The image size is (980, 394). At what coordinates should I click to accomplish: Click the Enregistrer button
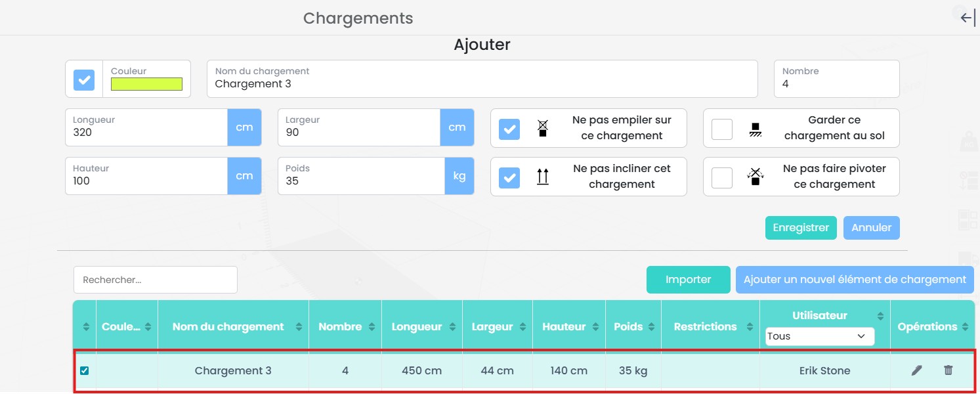(x=800, y=228)
